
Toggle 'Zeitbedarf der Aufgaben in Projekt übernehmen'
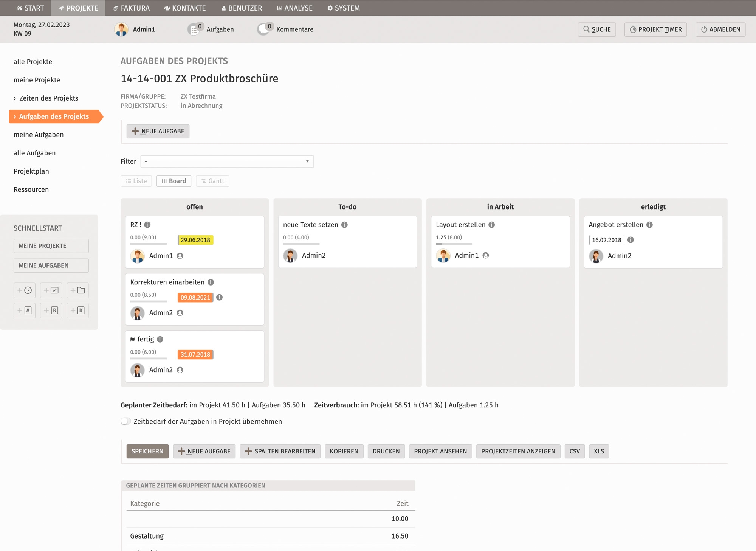click(x=126, y=421)
